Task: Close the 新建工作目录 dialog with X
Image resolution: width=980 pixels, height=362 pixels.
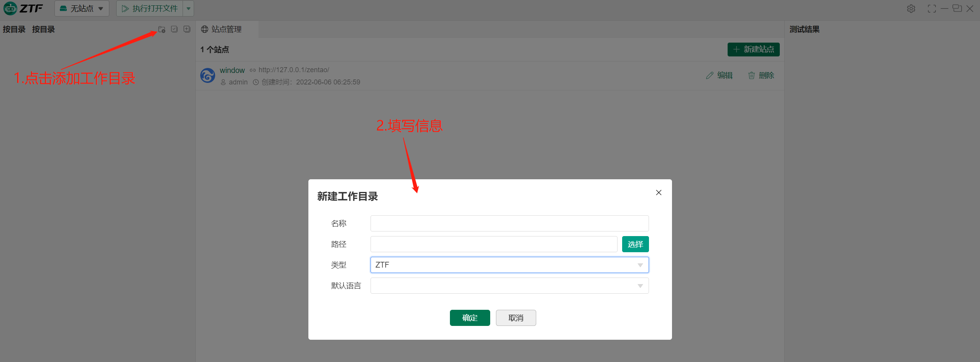Action: point(659,193)
